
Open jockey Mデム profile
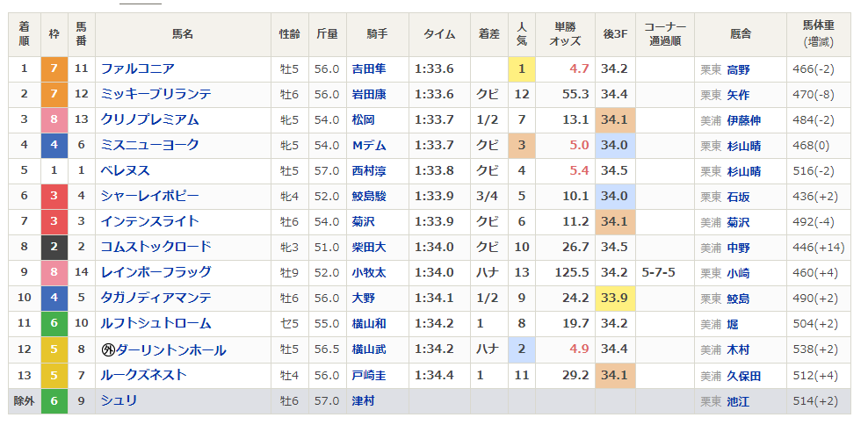point(369,146)
